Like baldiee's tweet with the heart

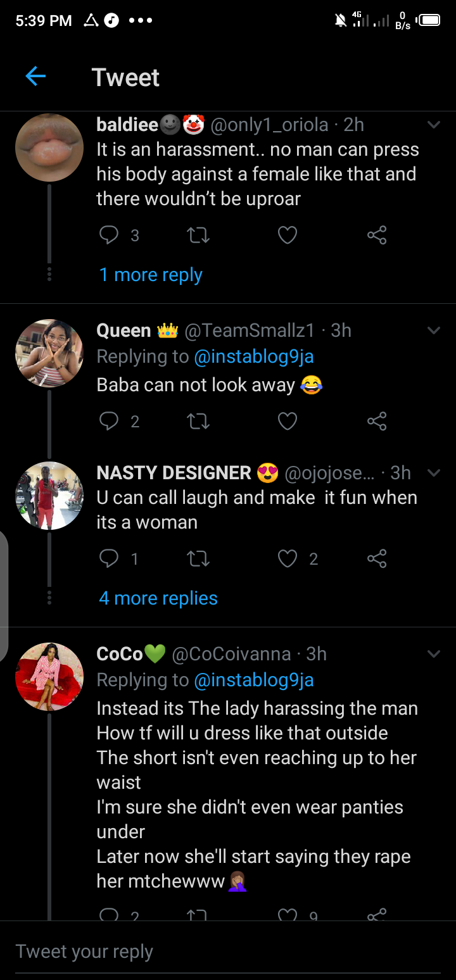click(x=288, y=236)
